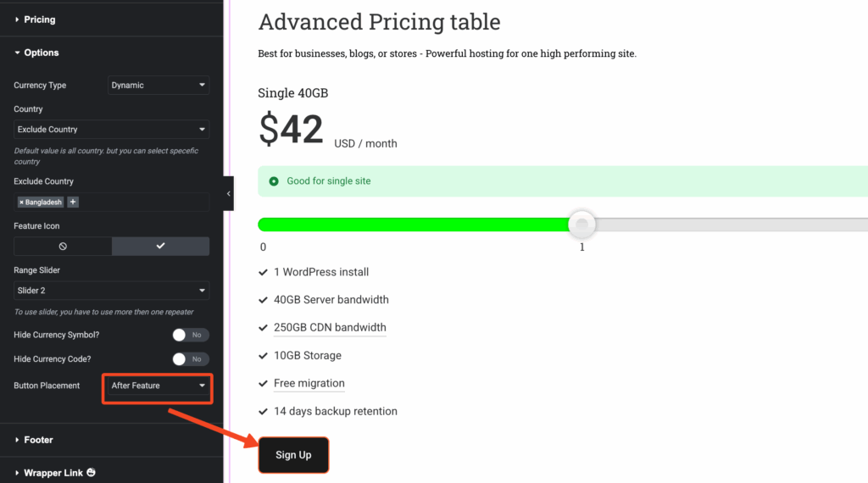
Task: Click the green circle icon in the notice
Action: (274, 181)
